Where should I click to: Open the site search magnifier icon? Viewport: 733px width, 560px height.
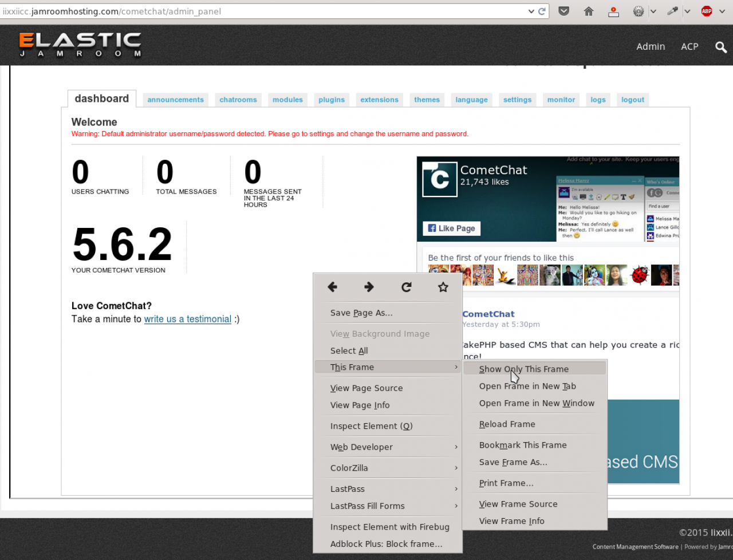[721, 47]
